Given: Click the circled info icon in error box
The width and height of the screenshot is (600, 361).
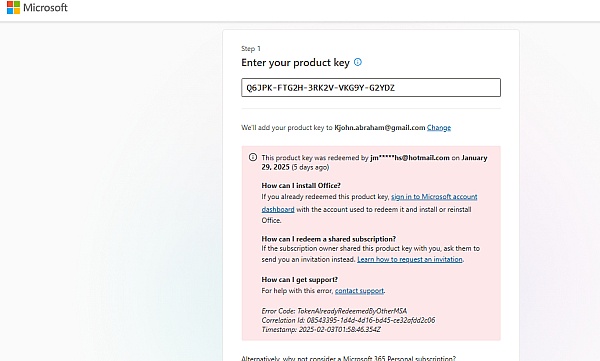Looking at the screenshot, I should 253,157.
